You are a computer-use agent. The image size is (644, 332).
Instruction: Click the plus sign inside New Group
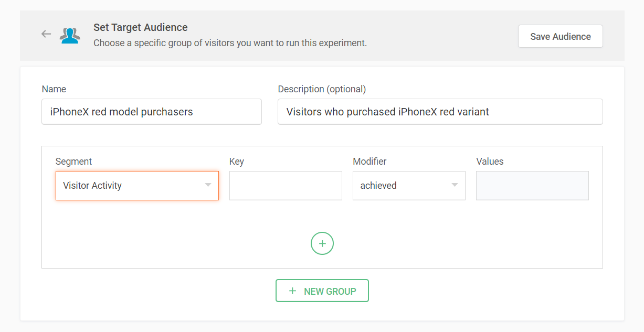pyautogui.click(x=292, y=291)
